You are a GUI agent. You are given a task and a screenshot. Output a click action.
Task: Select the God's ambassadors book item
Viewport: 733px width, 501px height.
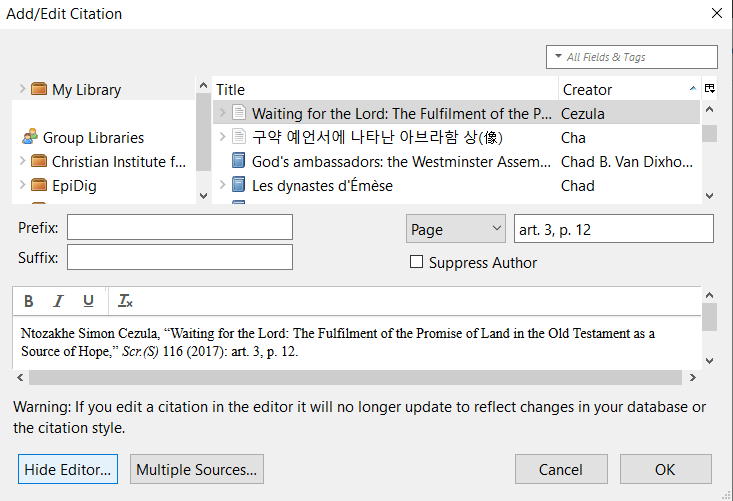383,161
